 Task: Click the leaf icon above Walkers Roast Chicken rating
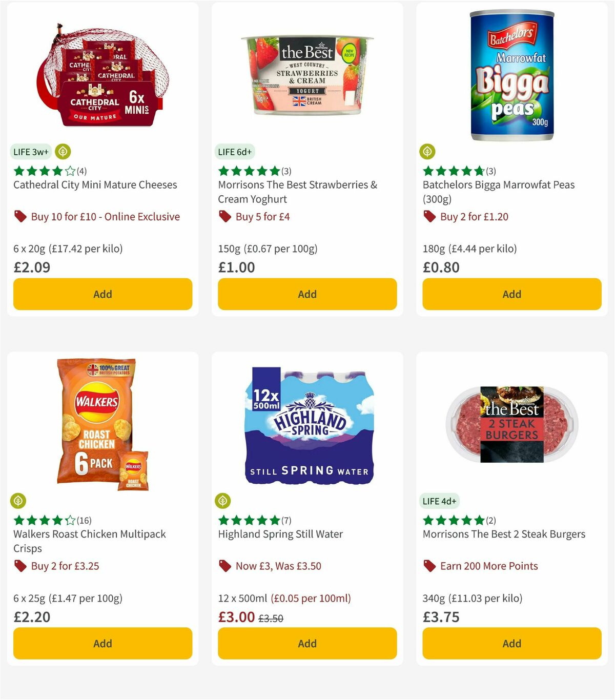point(19,501)
